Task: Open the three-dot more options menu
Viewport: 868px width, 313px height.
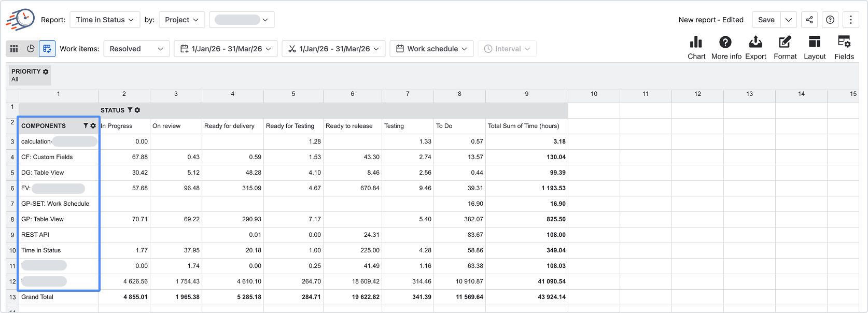Action: (851, 20)
